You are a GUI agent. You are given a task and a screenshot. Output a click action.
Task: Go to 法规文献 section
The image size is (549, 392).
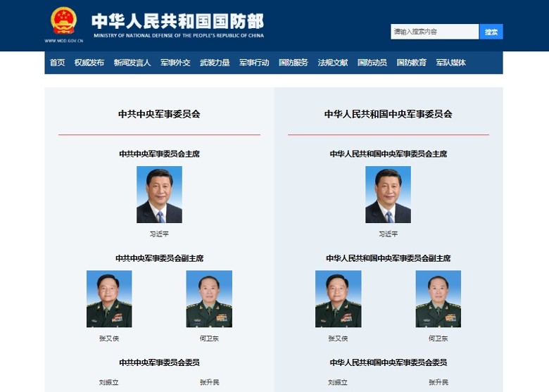click(x=333, y=63)
